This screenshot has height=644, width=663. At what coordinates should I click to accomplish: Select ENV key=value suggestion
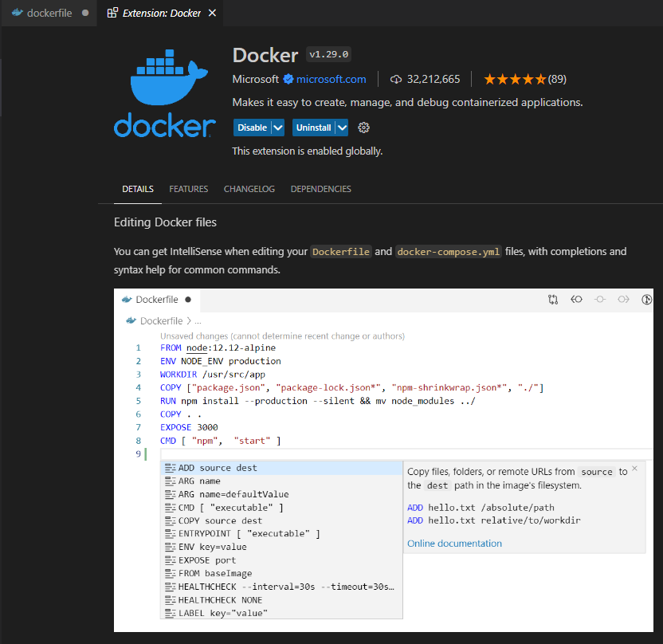[281, 548]
